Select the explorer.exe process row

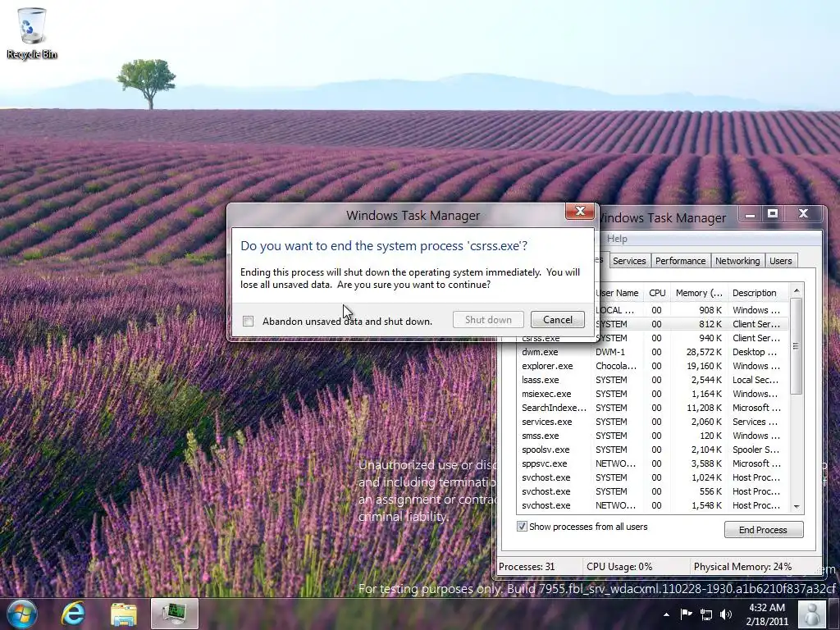tap(652, 366)
